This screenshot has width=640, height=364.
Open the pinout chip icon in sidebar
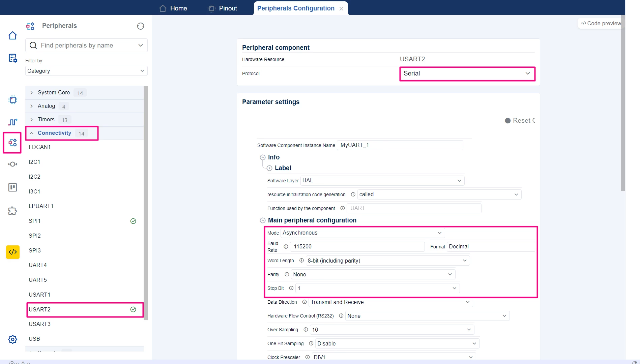click(x=12, y=100)
